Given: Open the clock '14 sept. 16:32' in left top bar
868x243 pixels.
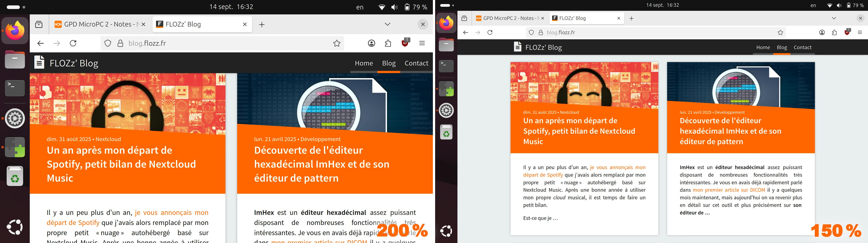Looking at the screenshot, I should [231, 7].
